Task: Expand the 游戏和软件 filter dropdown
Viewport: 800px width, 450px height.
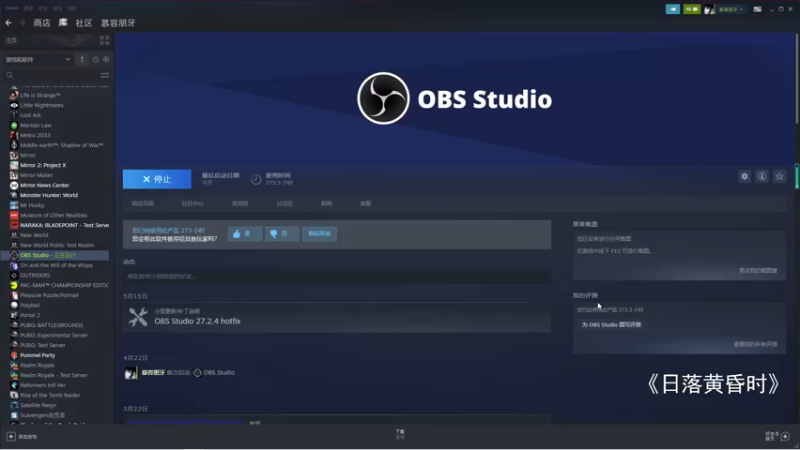Action: coord(38,60)
